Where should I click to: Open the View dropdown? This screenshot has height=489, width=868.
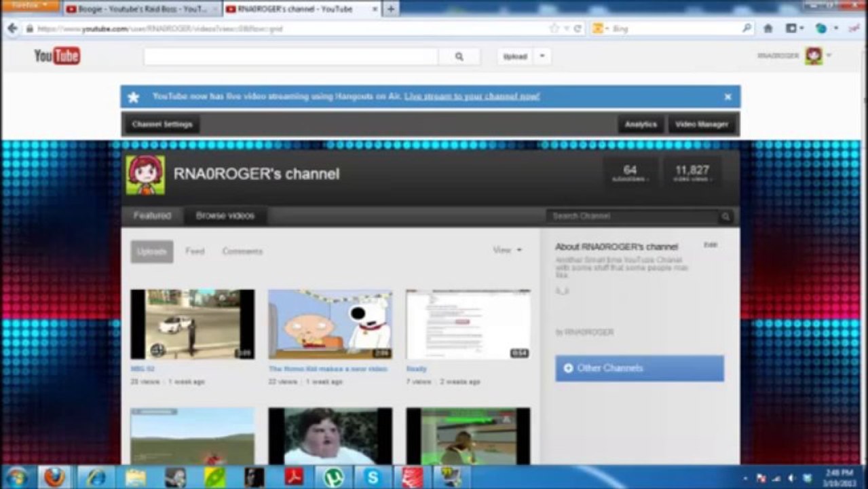click(507, 250)
